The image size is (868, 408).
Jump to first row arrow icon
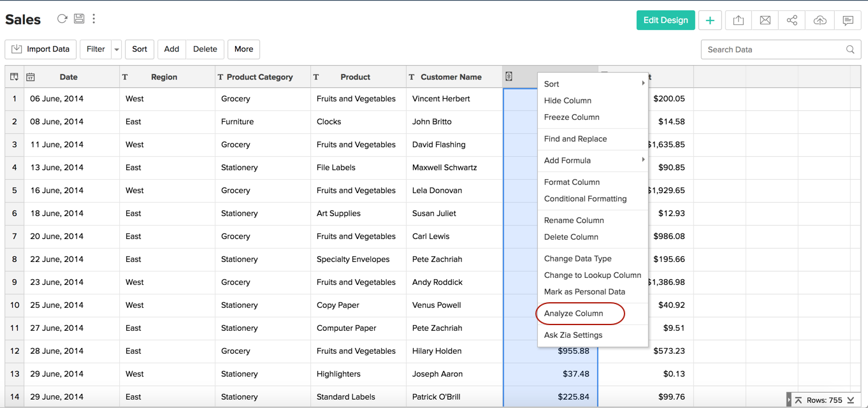(798, 400)
